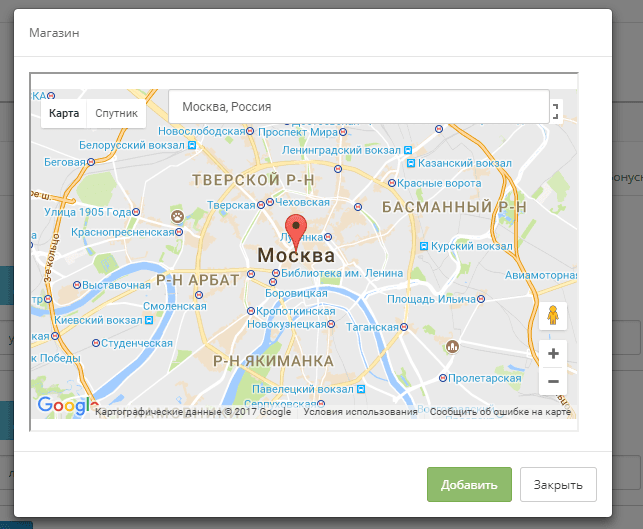Click Картографические данные © 2017 Google text
Image resolution: width=643 pixels, height=529 pixels.
pos(193,412)
